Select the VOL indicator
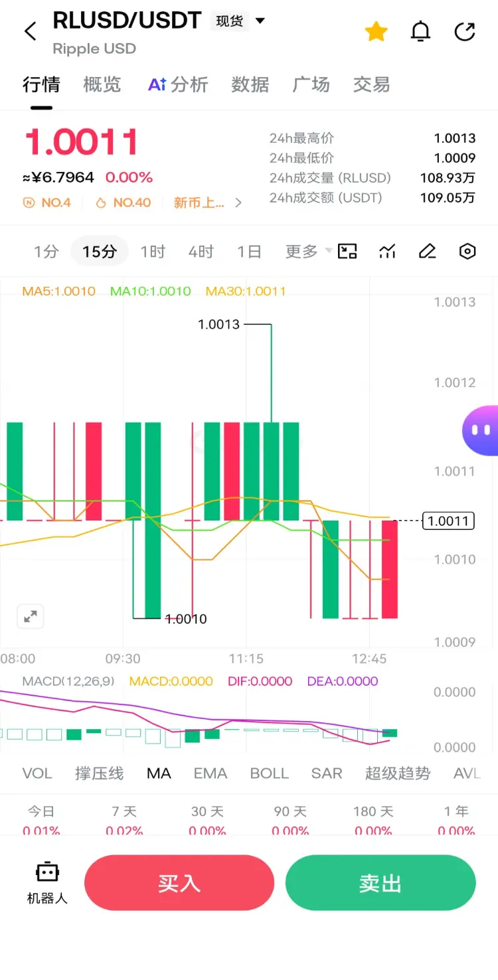498x980 pixels. pos(37,774)
